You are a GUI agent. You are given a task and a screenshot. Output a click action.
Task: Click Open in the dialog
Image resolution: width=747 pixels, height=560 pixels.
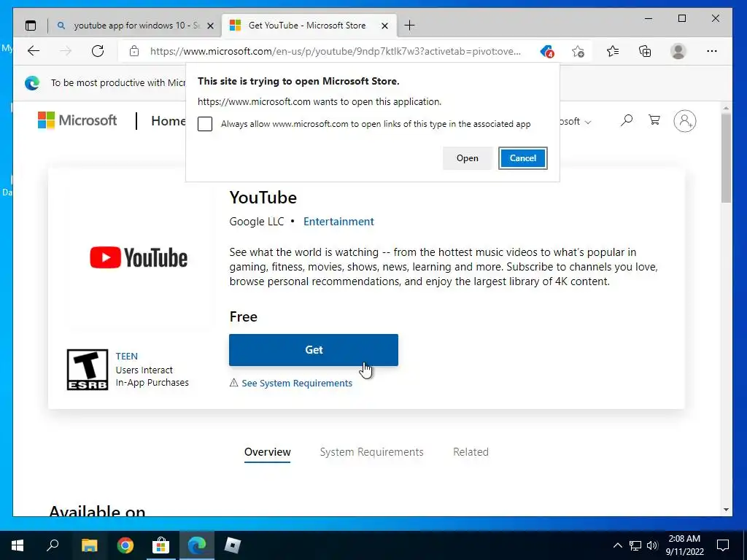[x=468, y=158]
